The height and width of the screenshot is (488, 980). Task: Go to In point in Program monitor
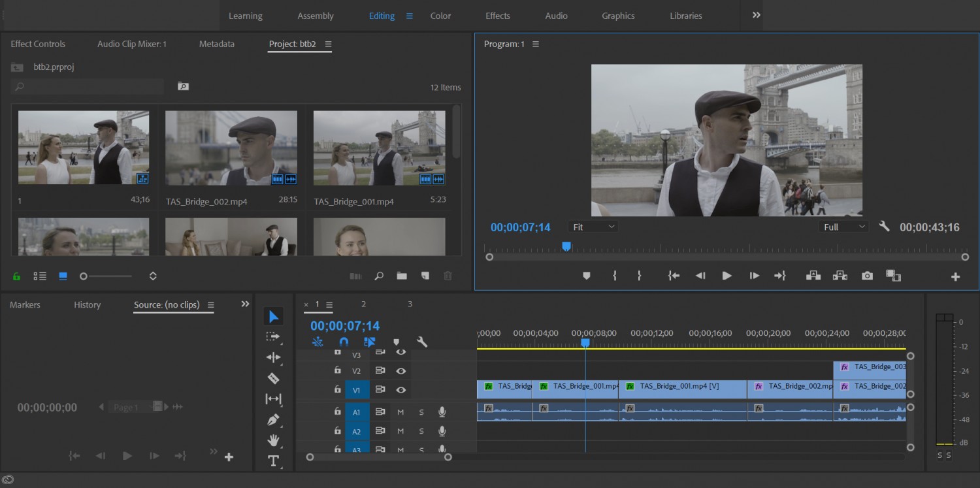pos(674,276)
